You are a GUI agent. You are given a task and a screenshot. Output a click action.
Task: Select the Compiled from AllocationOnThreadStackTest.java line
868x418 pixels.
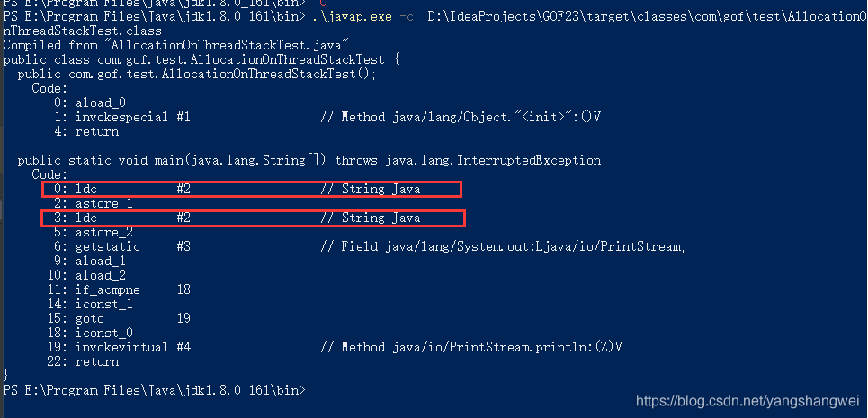[x=176, y=45]
